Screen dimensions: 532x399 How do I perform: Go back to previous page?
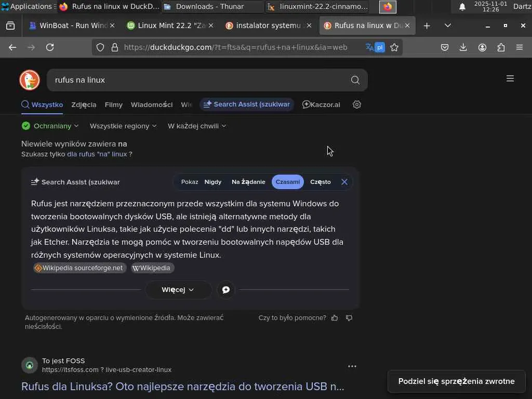(x=12, y=47)
